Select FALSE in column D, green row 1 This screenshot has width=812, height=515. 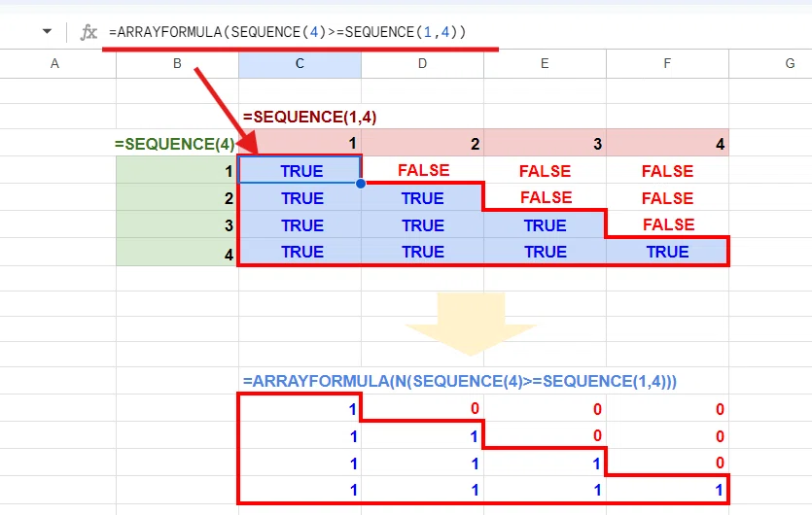[423, 170]
